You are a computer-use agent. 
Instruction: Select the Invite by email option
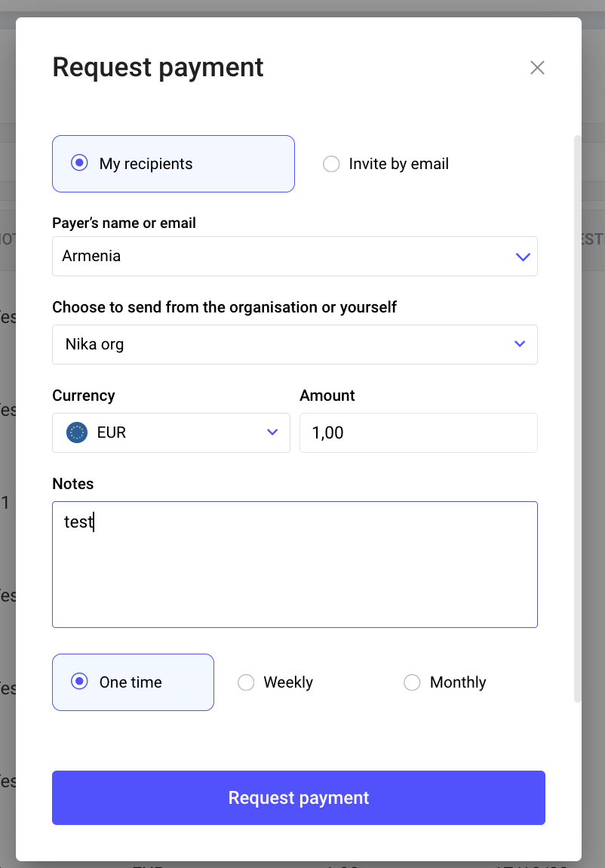coord(331,164)
